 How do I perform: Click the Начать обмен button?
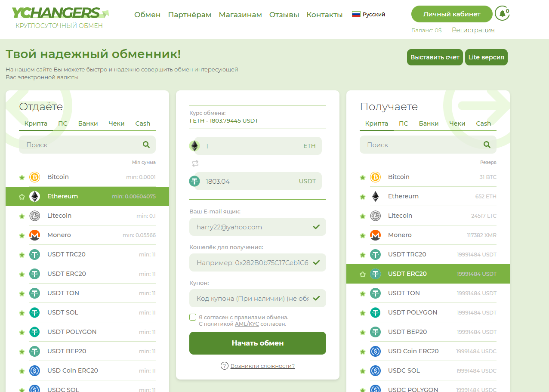coord(258,343)
